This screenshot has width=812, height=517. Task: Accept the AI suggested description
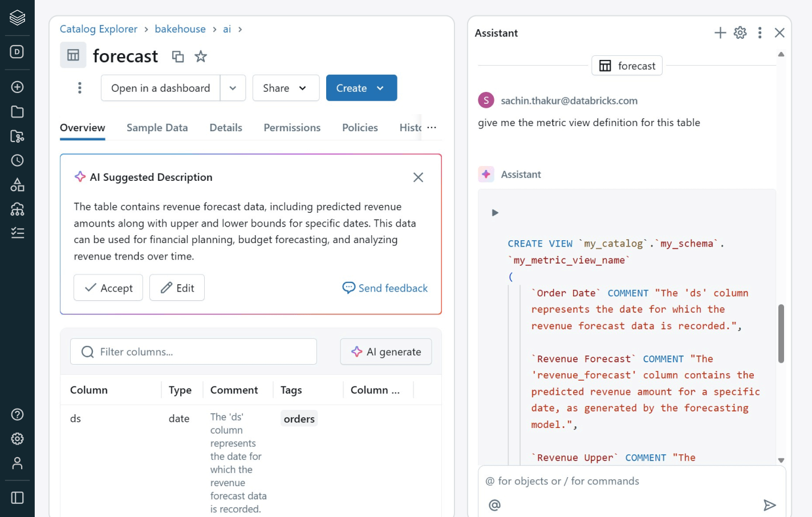pos(108,288)
